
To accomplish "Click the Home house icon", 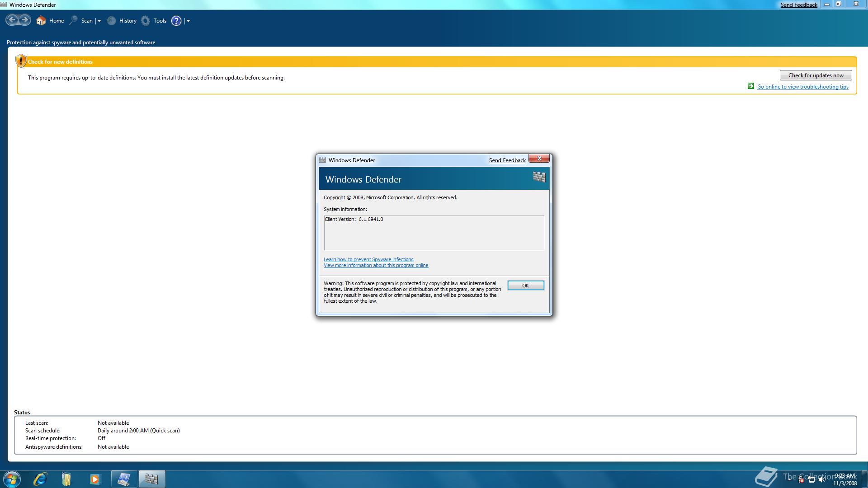I will click(x=41, y=20).
